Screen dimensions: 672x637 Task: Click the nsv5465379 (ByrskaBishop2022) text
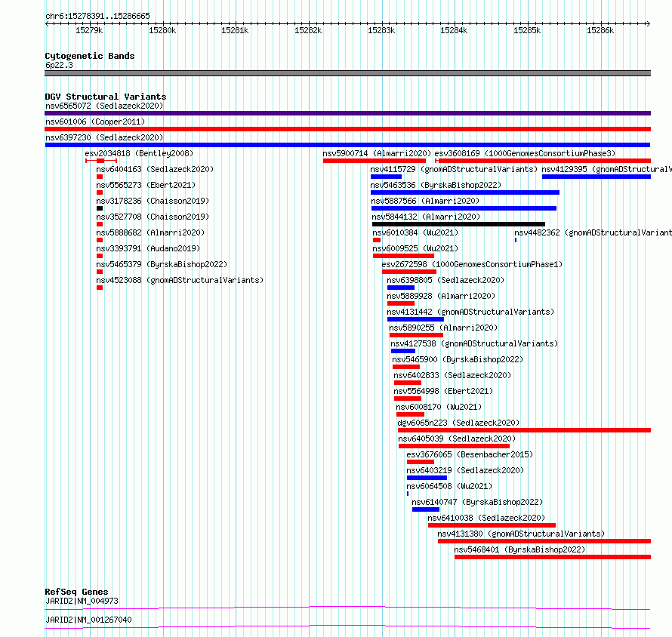[162, 264]
